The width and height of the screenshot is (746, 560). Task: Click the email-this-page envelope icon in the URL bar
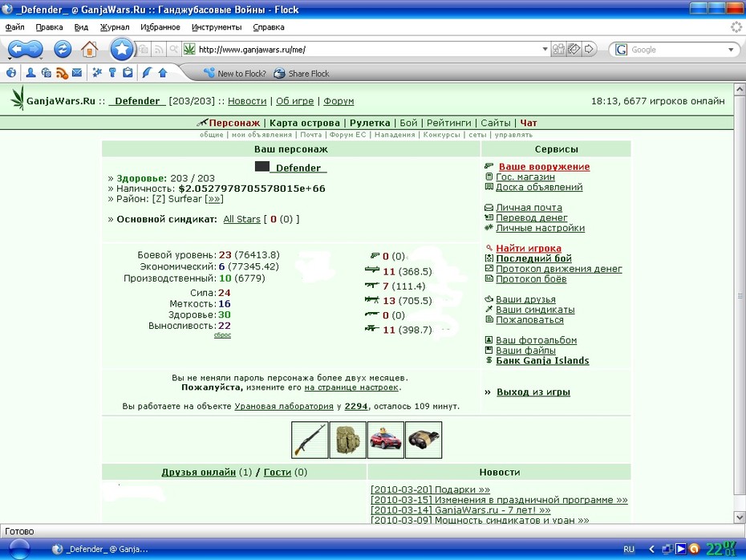(574, 49)
